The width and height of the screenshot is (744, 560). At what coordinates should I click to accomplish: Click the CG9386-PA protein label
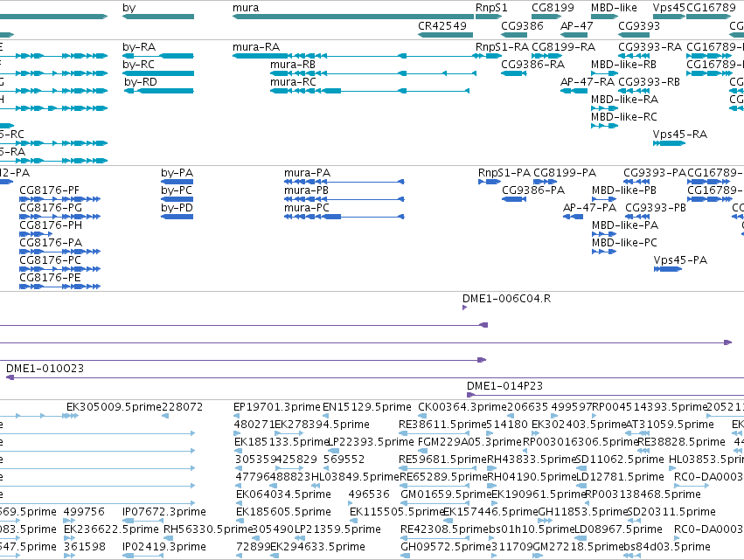pyautogui.click(x=533, y=190)
